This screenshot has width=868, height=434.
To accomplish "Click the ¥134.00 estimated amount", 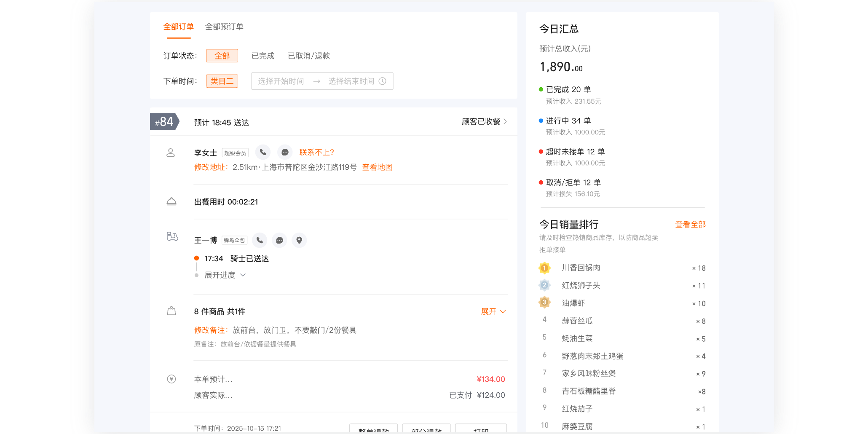I will pyautogui.click(x=491, y=379).
